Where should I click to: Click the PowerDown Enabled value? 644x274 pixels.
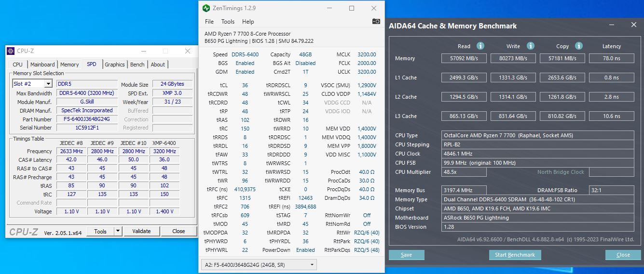(305, 250)
